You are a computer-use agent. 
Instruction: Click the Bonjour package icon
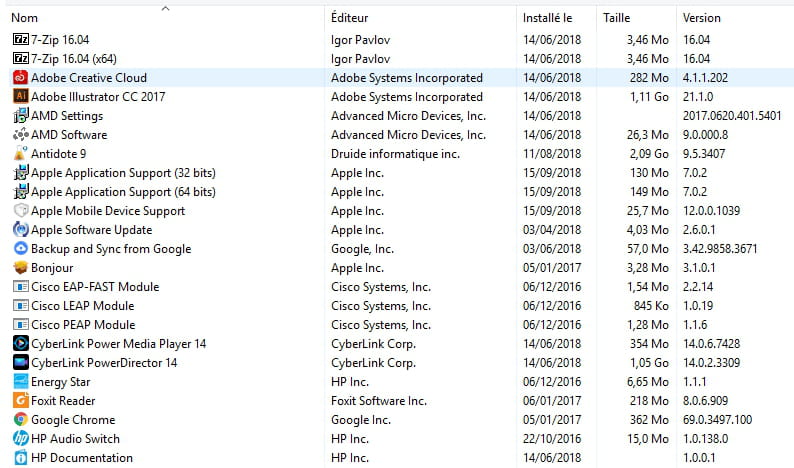[x=20, y=267]
